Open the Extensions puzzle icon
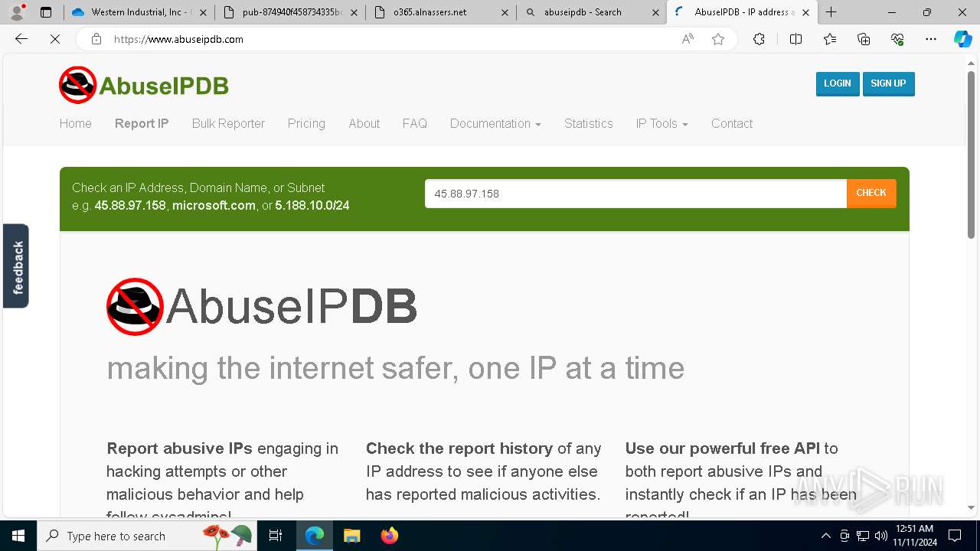The height and width of the screenshot is (551, 980). 759,39
